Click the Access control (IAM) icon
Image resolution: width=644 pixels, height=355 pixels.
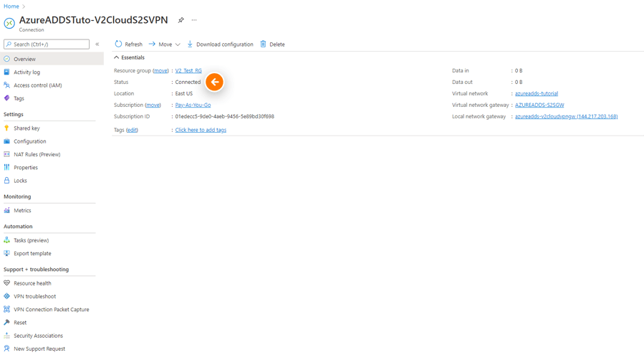[6, 85]
